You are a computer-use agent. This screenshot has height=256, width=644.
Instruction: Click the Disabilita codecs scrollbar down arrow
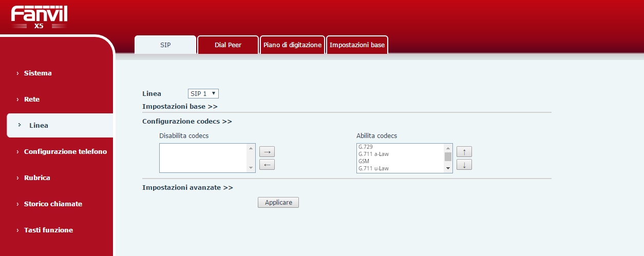click(x=251, y=168)
